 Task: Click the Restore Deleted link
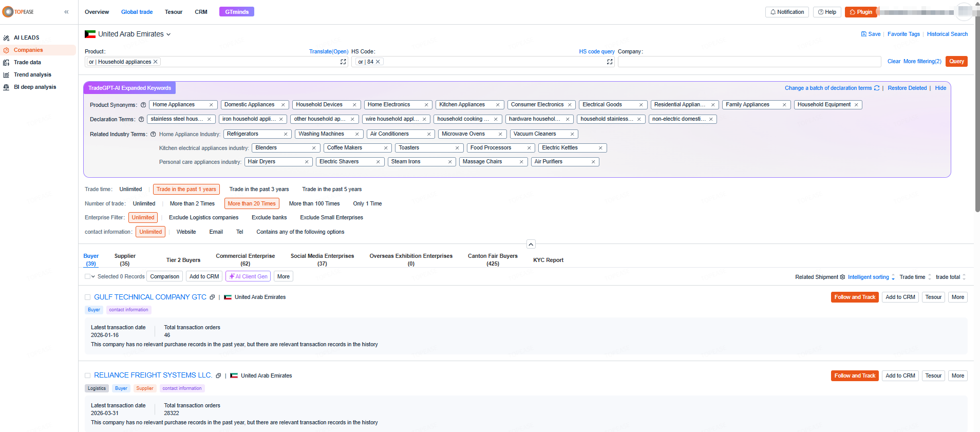tap(907, 88)
